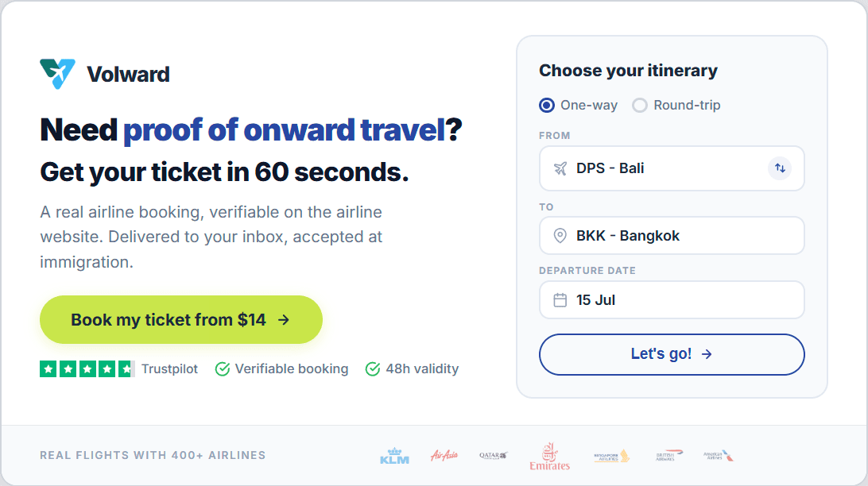Open the calendar icon for departure date
The width and height of the screenshot is (868, 486).
[x=560, y=299]
